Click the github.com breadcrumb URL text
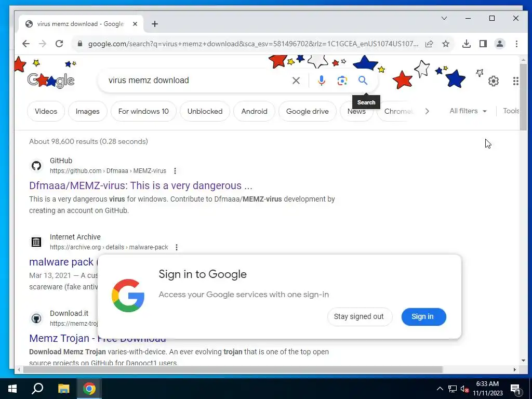Viewport: 532px width, 399px height. point(108,171)
